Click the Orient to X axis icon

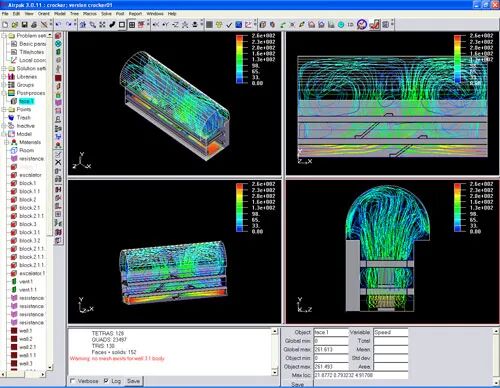156,25
